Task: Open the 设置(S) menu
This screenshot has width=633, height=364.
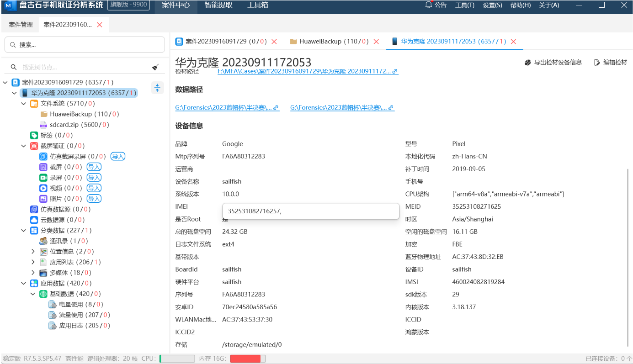Action: click(x=492, y=5)
